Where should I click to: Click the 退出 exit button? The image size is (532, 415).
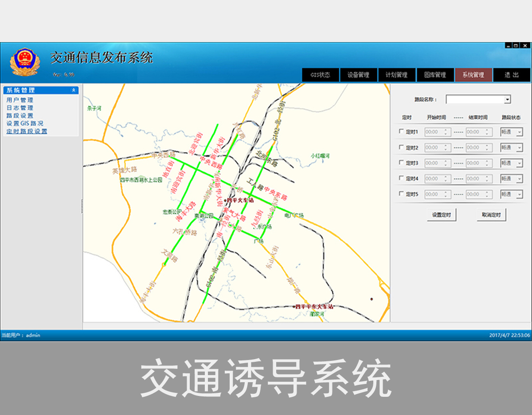(511, 75)
